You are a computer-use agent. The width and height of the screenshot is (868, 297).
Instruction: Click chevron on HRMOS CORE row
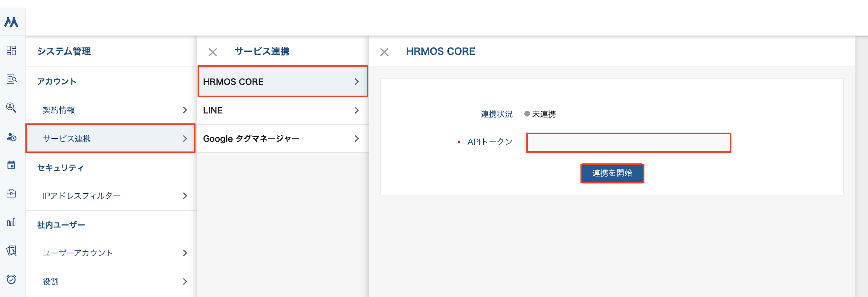[357, 82]
